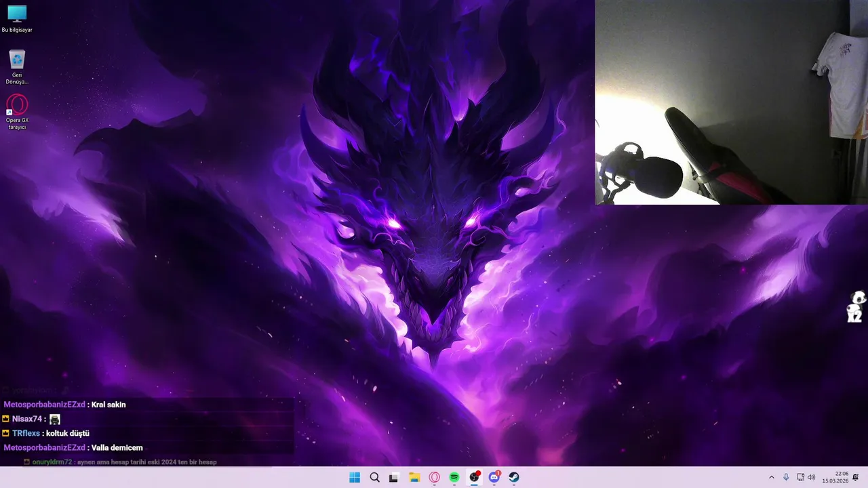Click the webcam overlay feed

pyautogui.click(x=731, y=102)
